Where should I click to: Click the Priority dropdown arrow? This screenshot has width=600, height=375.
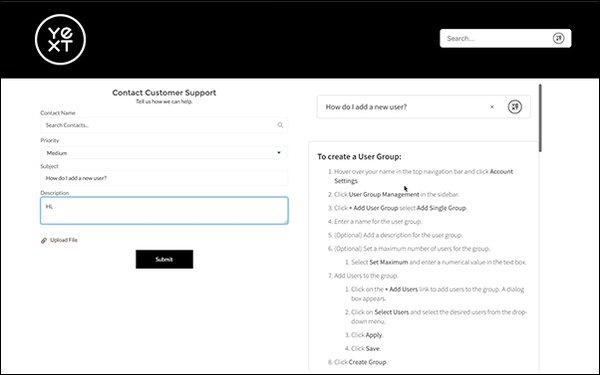pyautogui.click(x=279, y=153)
